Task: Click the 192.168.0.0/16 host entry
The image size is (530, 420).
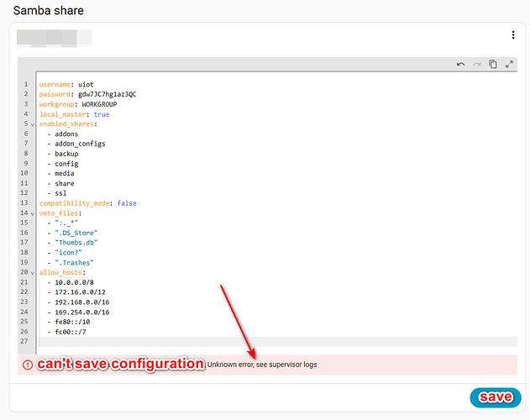Action: tap(82, 302)
